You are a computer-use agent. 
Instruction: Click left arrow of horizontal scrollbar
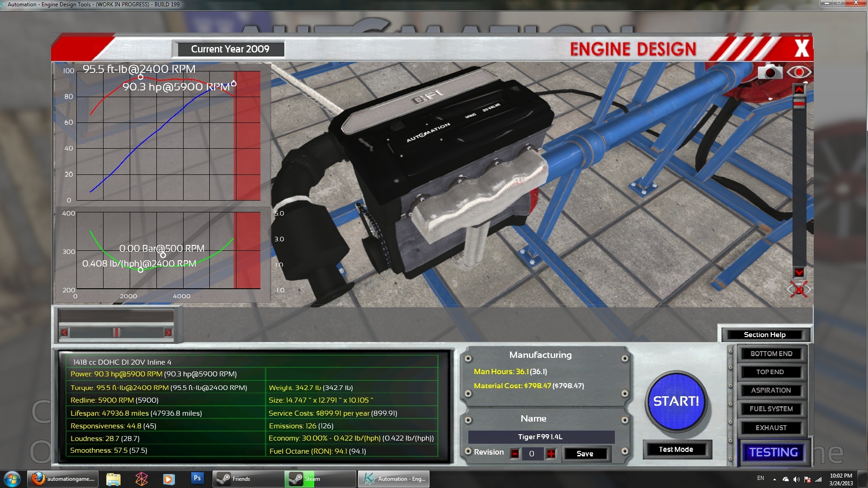[65, 333]
